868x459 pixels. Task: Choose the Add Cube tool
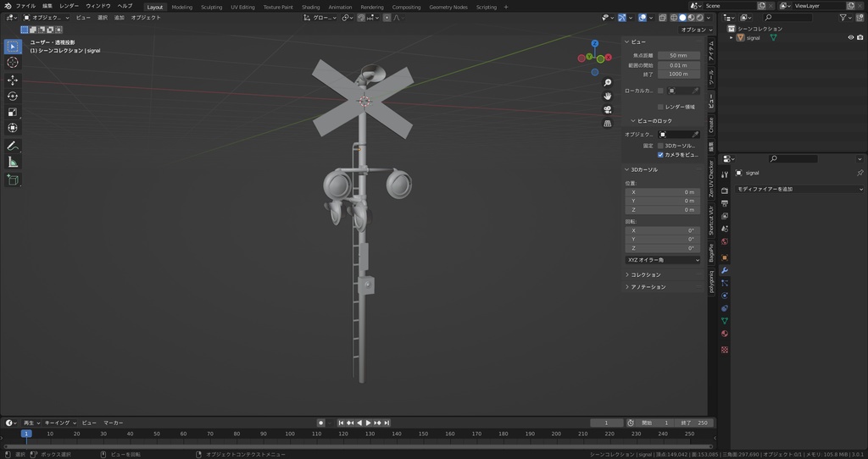[13, 180]
